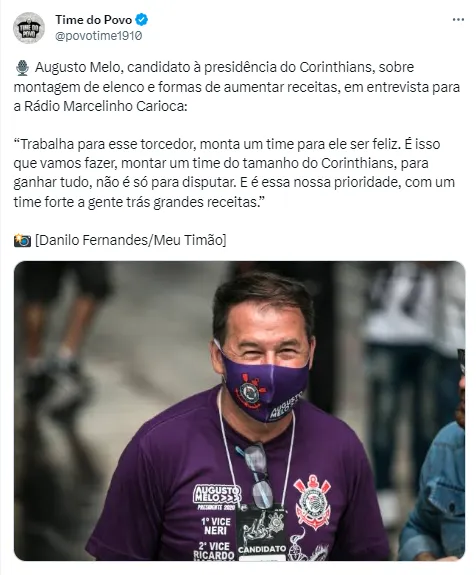The width and height of the screenshot is (476, 575).
Task: Click the sunglasses hanging from the collar
Action: click(259, 475)
